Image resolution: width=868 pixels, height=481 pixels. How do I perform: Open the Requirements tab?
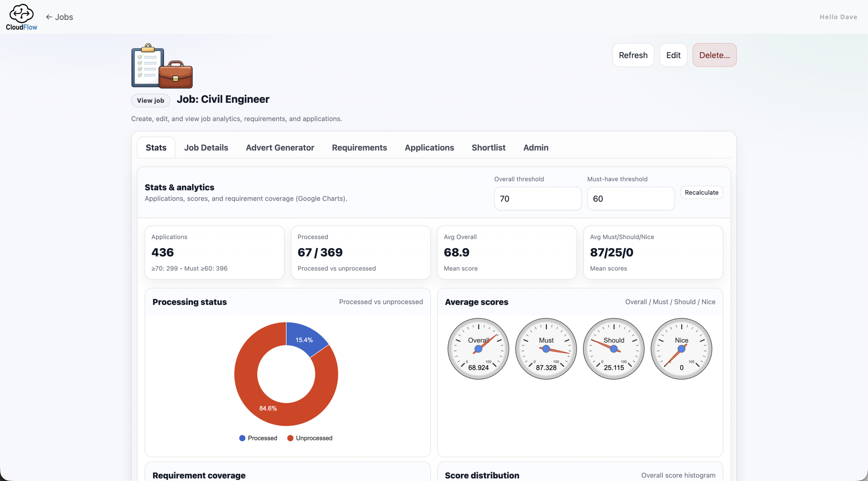[359, 147]
